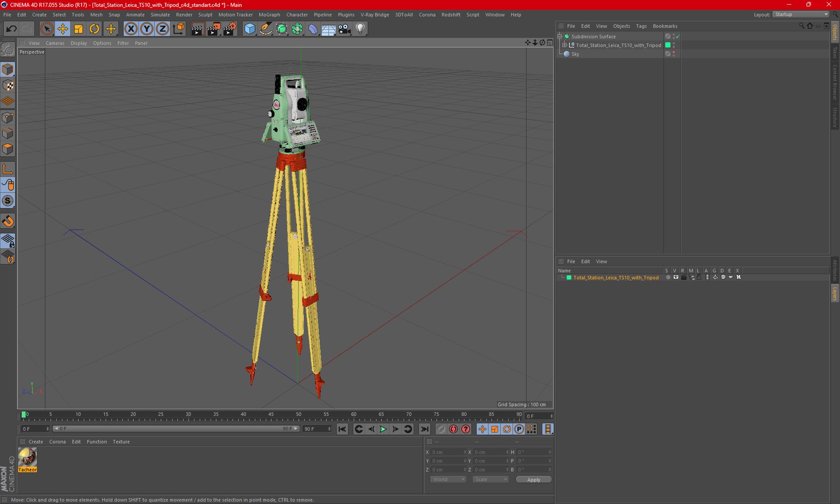Viewport: 840px width, 504px height.
Task: Activate the Move tool in toolbar
Action: (x=63, y=29)
